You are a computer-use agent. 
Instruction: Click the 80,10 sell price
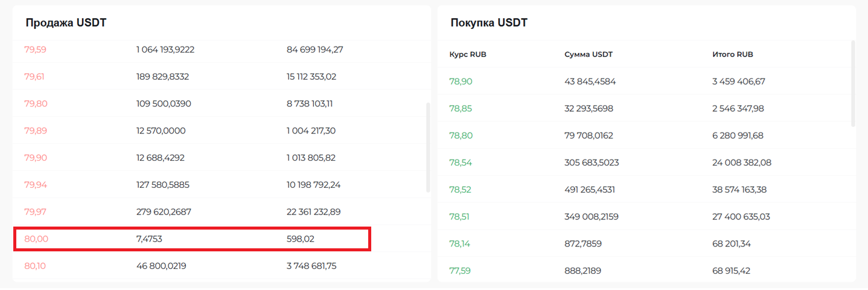pyautogui.click(x=36, y=266)
